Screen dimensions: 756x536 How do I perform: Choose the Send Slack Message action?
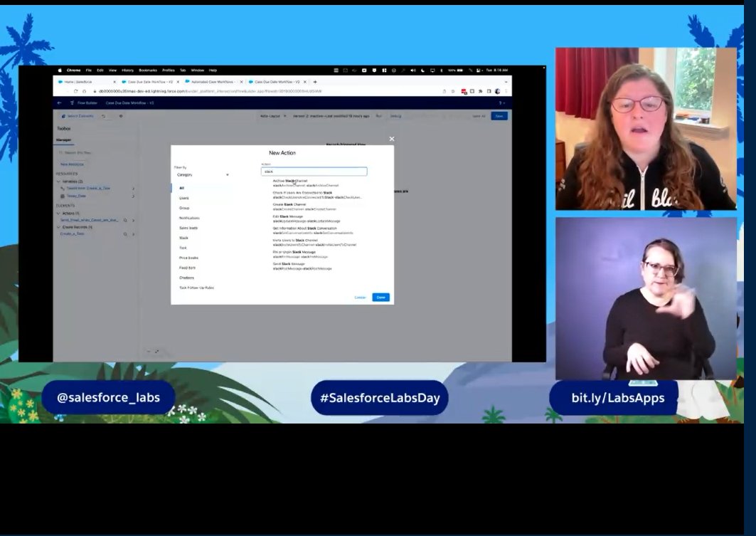click(x=302, y=266)
